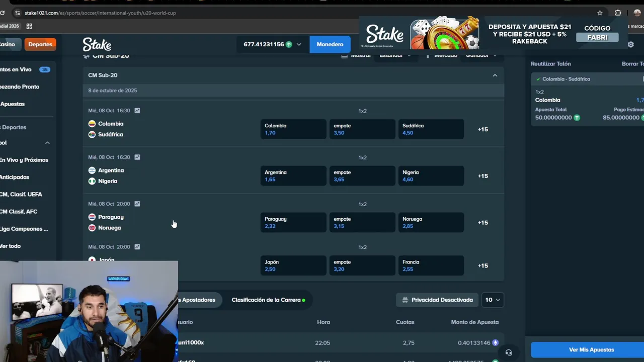Expand +15 markets for Paraguay vs Noruega
This screenshot has width=644, height=362.
[x=482, y=223]
